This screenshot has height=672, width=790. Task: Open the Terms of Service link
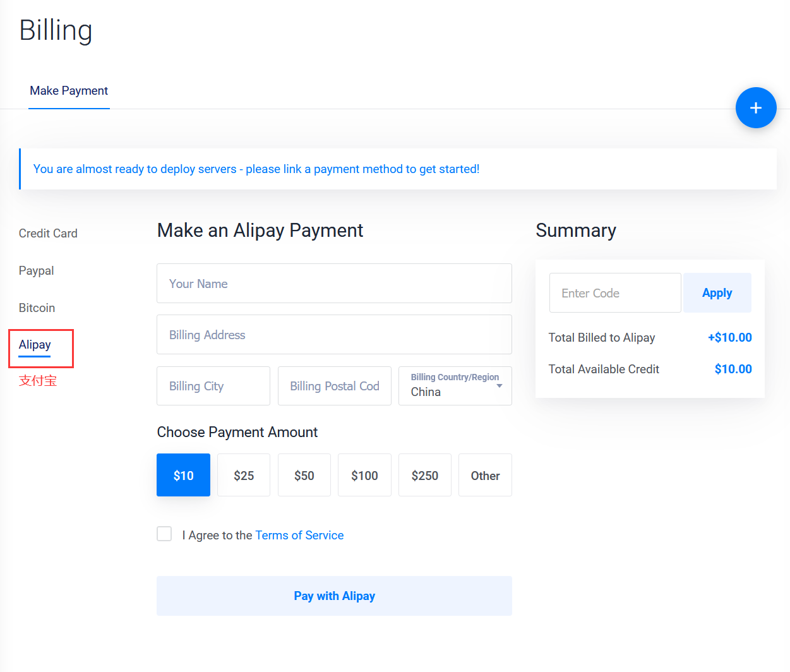[299, 536]
